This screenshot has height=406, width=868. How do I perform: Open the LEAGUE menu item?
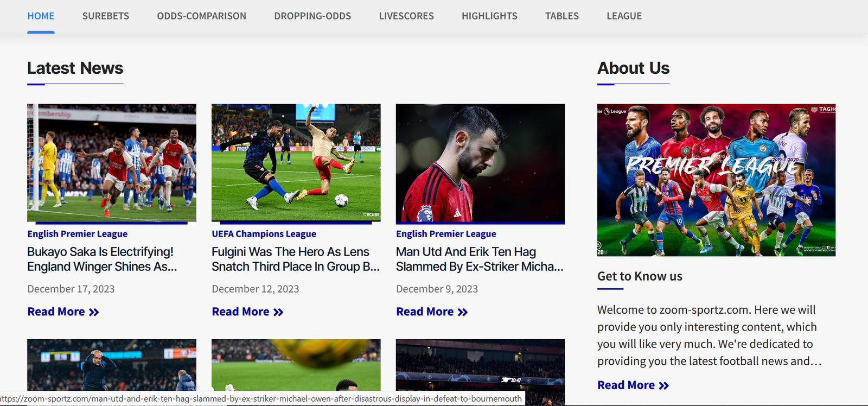pos(624,16)
